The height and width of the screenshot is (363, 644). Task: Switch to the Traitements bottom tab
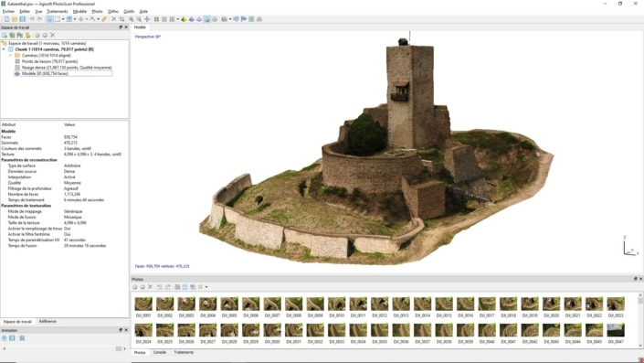point(184,352)
